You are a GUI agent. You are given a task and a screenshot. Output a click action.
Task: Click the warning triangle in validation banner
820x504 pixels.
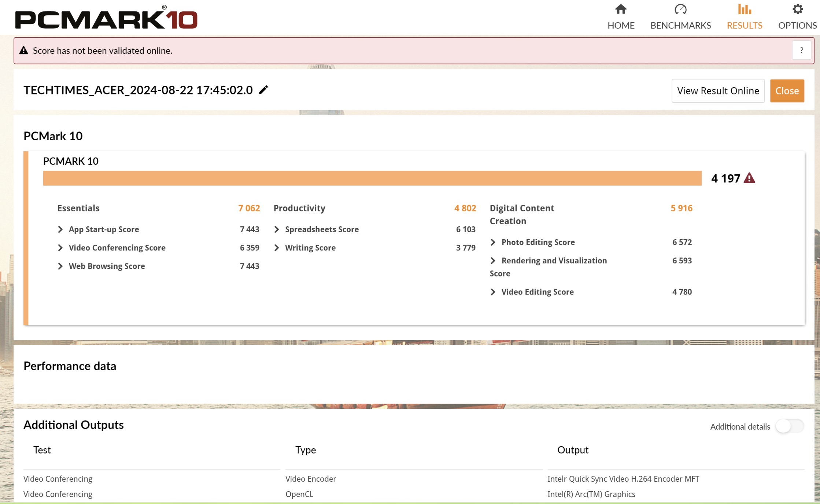pyautogui.click(x=24, y=51)
